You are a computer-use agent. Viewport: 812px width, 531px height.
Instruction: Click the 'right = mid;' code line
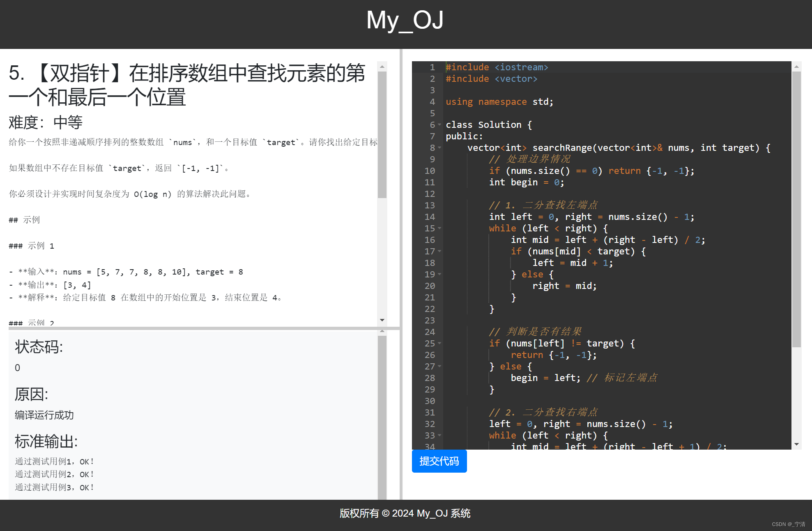coord(564,286)
